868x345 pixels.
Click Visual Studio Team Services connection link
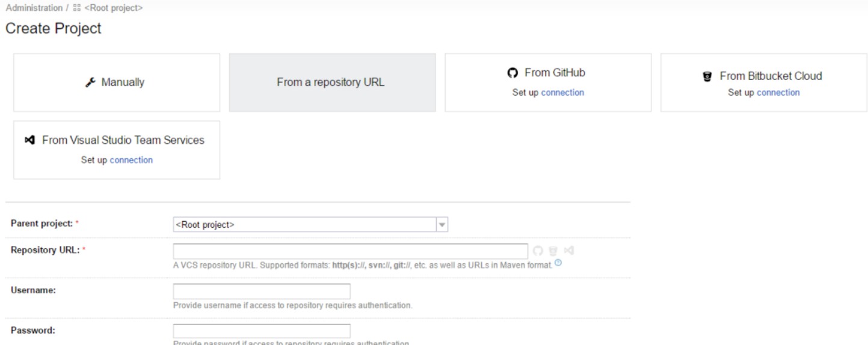[131, 160]
